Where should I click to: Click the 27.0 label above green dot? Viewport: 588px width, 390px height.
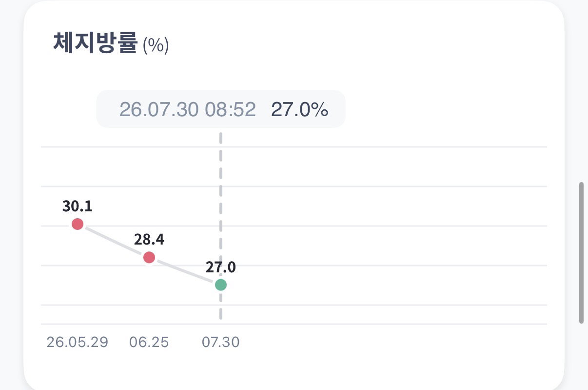221,267
